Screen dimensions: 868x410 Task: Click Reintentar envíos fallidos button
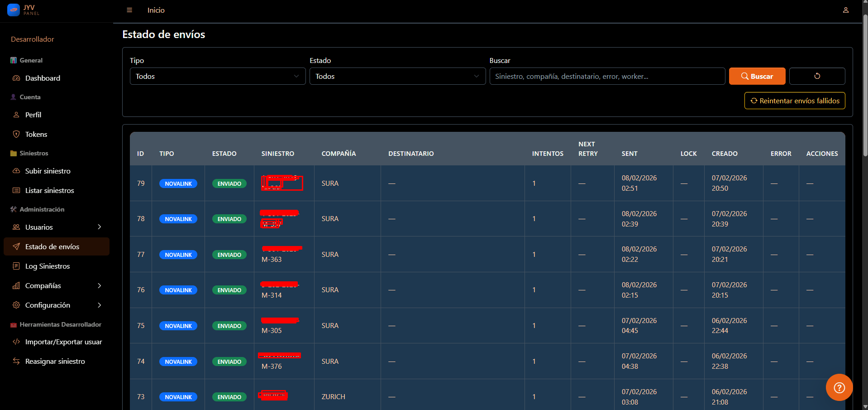click(x=794, y=101)
